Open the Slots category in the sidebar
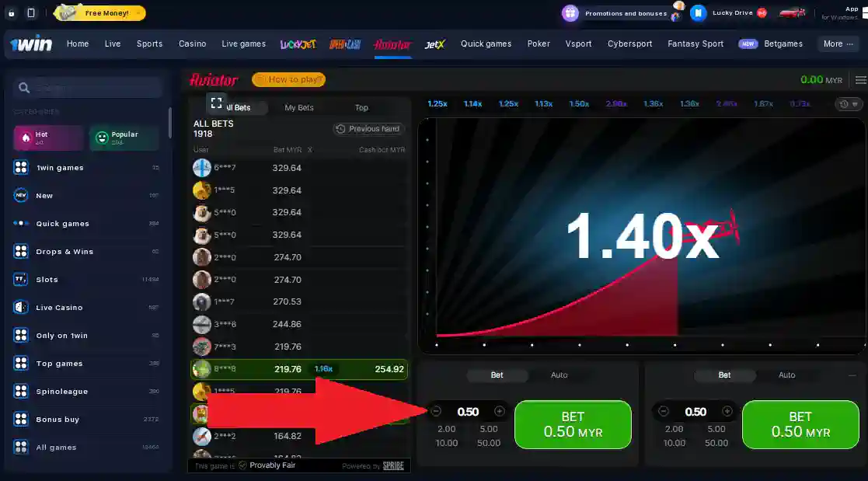Viewport: 868px width, 481px height. click(47, 279)
